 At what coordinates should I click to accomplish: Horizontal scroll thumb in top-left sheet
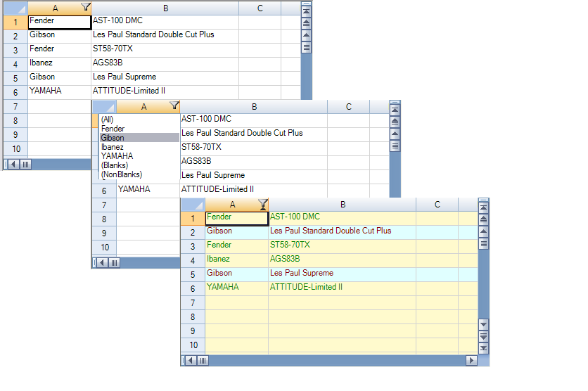point(25,164)
